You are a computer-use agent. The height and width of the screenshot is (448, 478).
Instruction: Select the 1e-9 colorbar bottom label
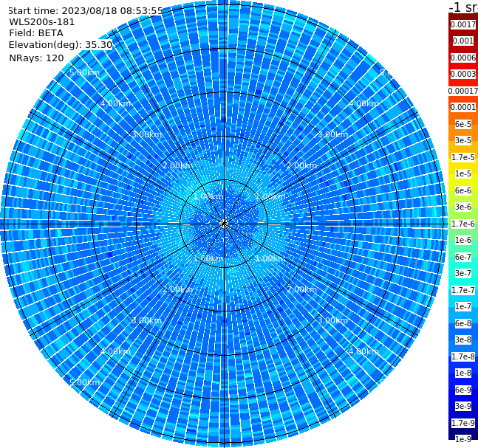(x=463, y=439)
